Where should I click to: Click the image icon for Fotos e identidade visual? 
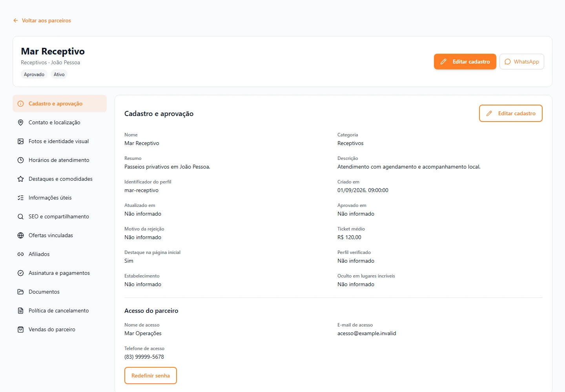tap(21, 142)
